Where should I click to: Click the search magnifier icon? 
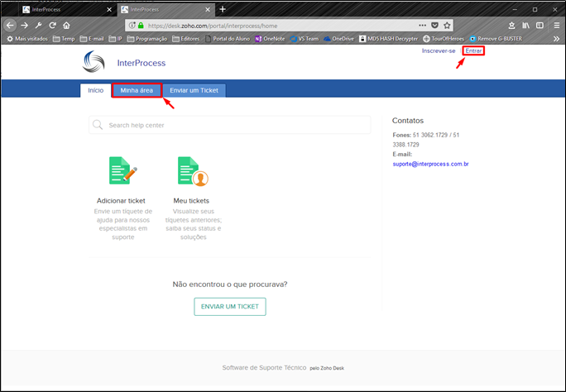(98, 125)
